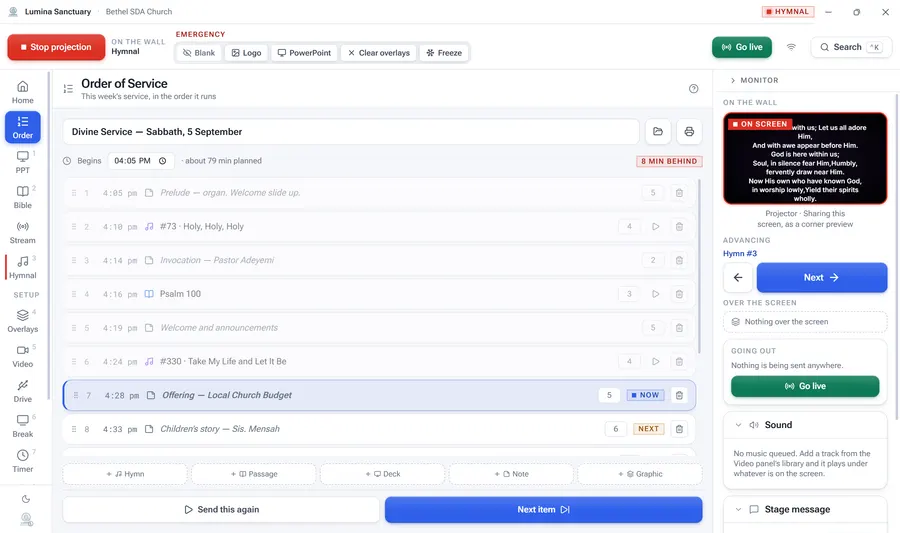Delete the Children's story item
The width and height of the screenshot is (900, 533).
pos(679,429)
